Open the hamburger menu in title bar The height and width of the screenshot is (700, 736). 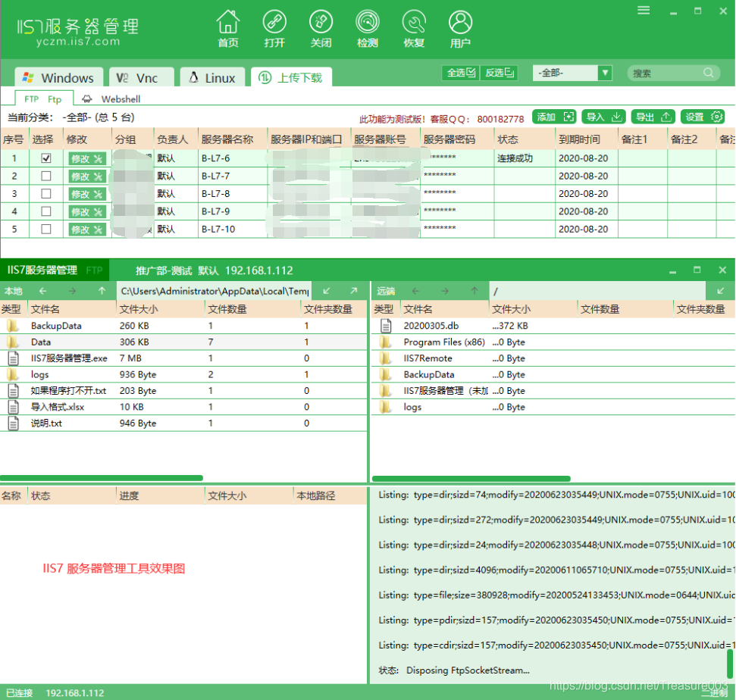tap(644, 11)
